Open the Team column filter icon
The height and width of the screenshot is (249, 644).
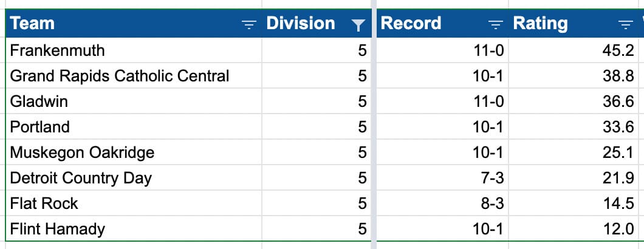tap(248, 25)
